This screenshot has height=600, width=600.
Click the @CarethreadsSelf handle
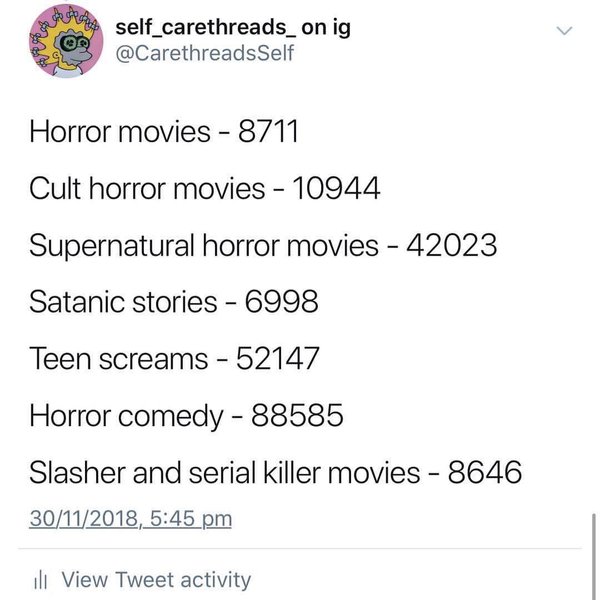point(205,53)
